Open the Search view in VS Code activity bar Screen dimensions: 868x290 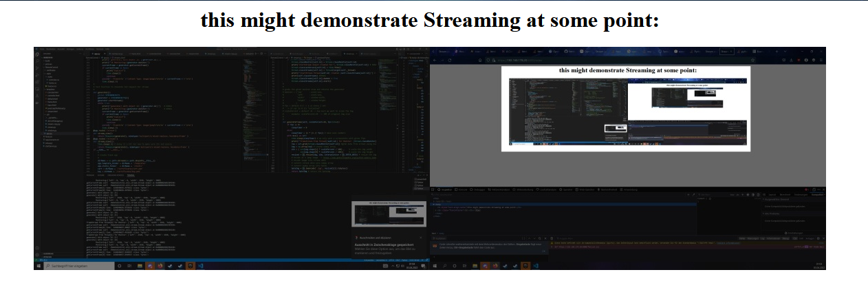click(37, 61)
